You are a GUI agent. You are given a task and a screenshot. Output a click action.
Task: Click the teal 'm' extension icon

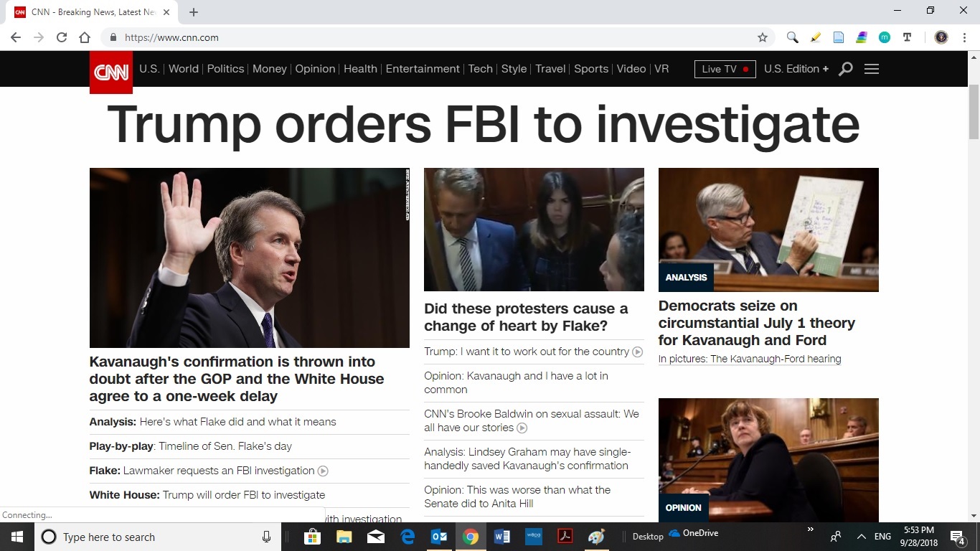(884, 37)
